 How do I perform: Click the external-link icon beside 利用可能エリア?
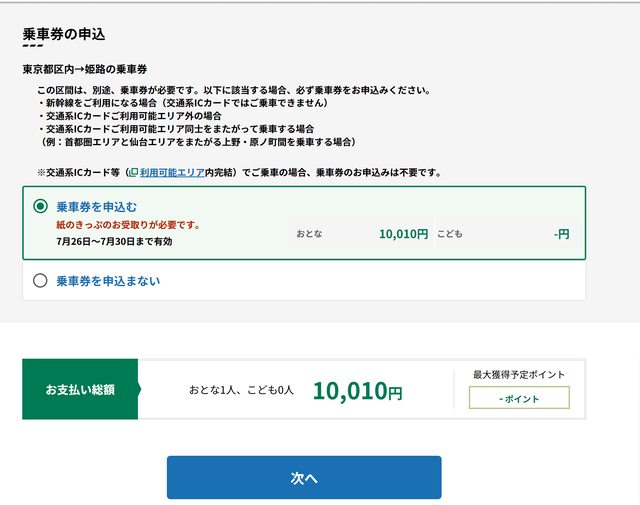tap(133, 172)
